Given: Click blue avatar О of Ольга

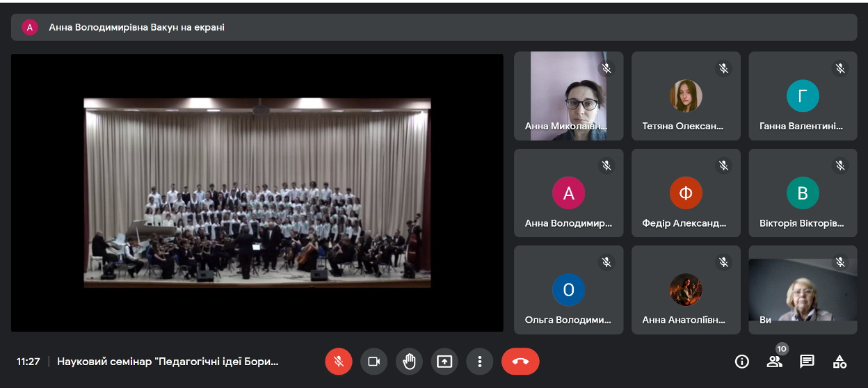Looking at the screenshot, I should coord(569,290).
